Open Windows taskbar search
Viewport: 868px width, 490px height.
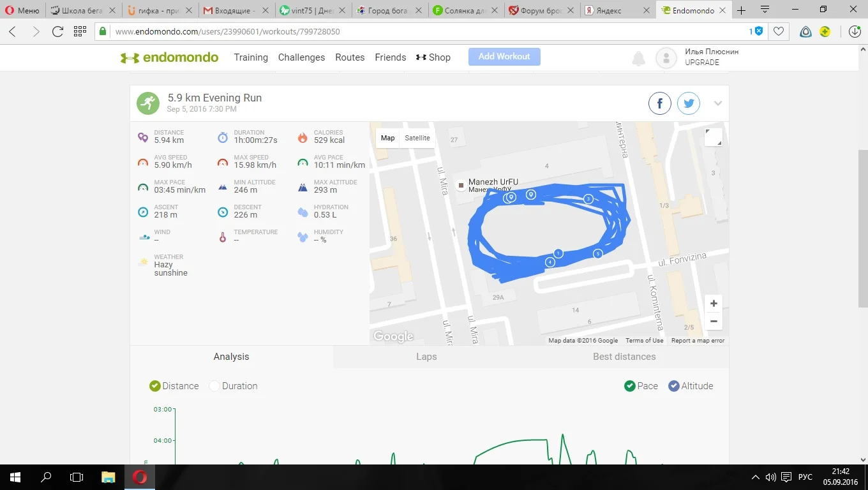pyautogui.click(x=46, y=477)
